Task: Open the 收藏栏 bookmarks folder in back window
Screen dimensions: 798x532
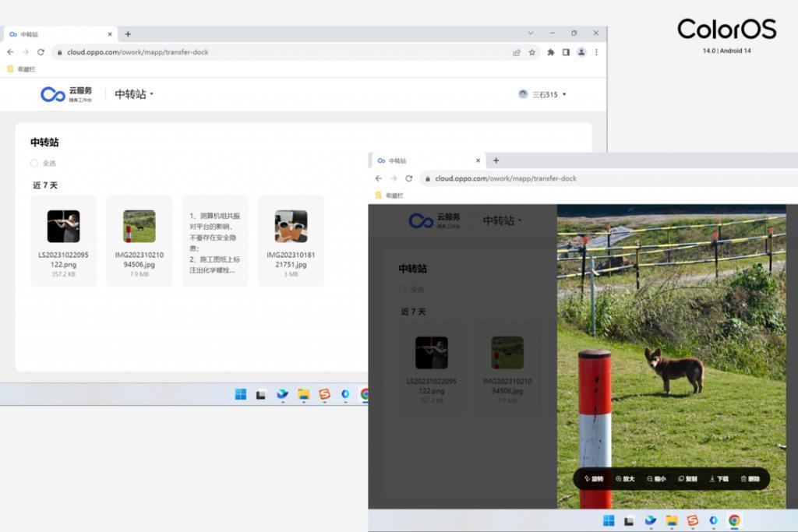Action: (x=22, y=69)
